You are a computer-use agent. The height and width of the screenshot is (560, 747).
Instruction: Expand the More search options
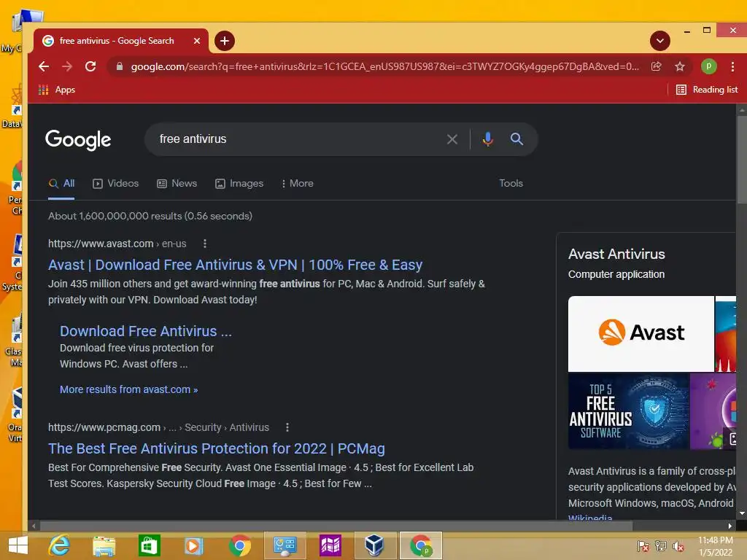coord(298,183)
